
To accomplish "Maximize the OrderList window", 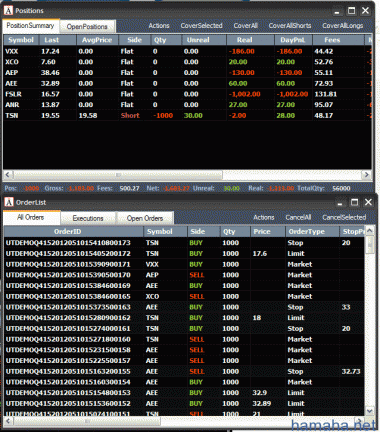I will [354, 202].
